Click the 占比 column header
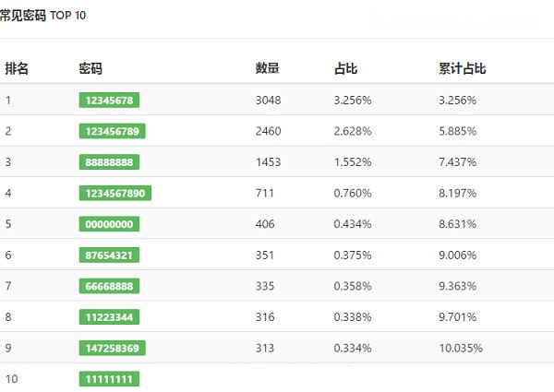Image resolution: width=554 pixels, height=392 pixels. tap(345, 68)
